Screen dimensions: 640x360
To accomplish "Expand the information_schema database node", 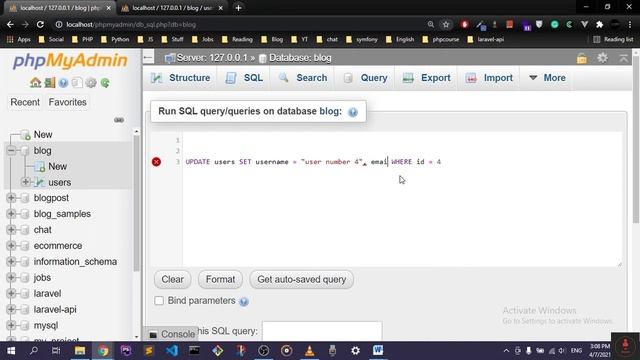I will (11, 262).
